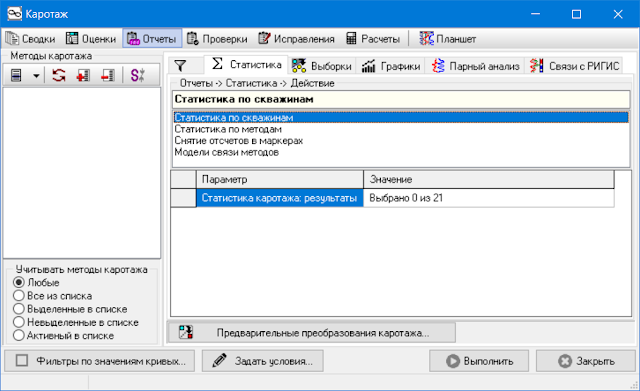Select Статистика каротажа: результаты parameter cell
This screenshot has height=391, width=640.
[280, 198]
